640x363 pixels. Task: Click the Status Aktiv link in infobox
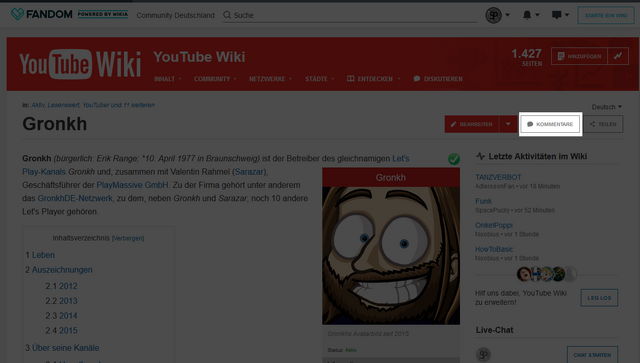click(x=351, y=350)
